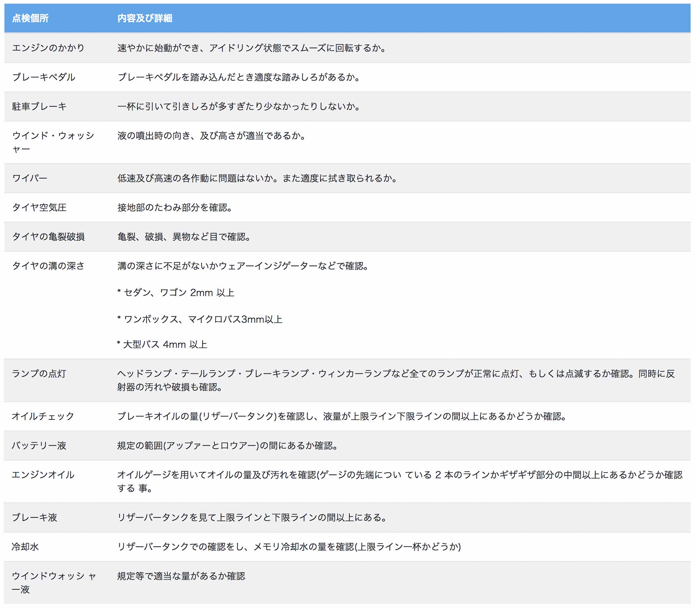Click the タイヤ空気圧 cell
The image size is (695, 616).
point(39,208)
